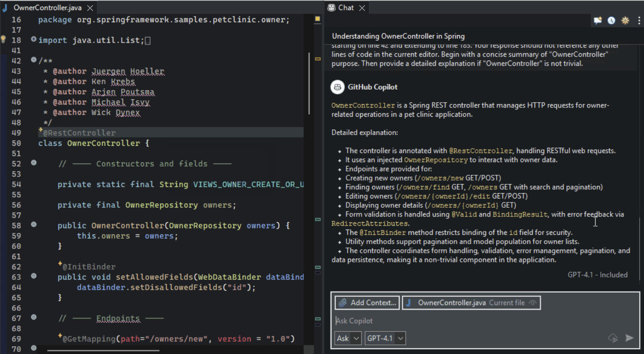
Task: Collapse the fold marker at line 70
Action: tap(33, 348)
